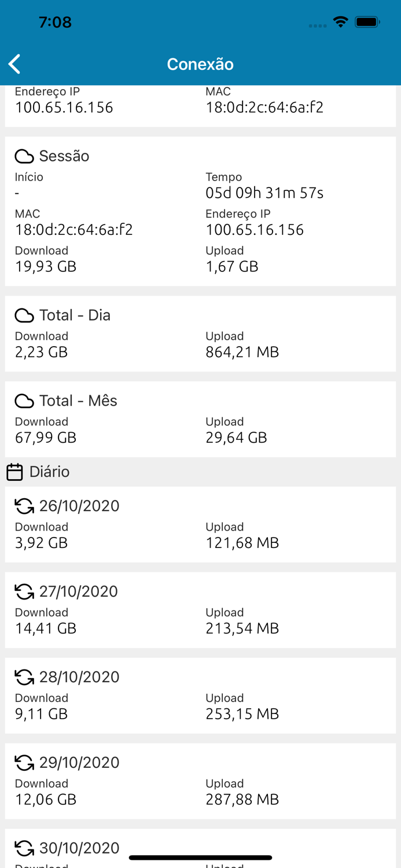
Task: Tap the session time 05d 09h 31m 57s
Action: click(x=264, y=193)
